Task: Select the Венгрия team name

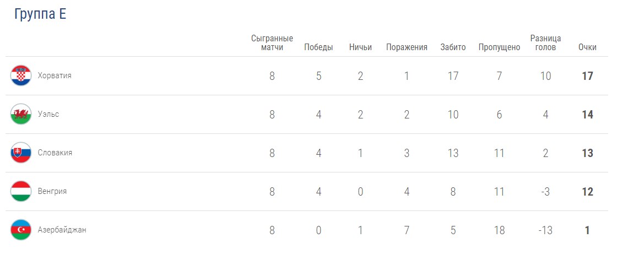Action: pos(52,191)
